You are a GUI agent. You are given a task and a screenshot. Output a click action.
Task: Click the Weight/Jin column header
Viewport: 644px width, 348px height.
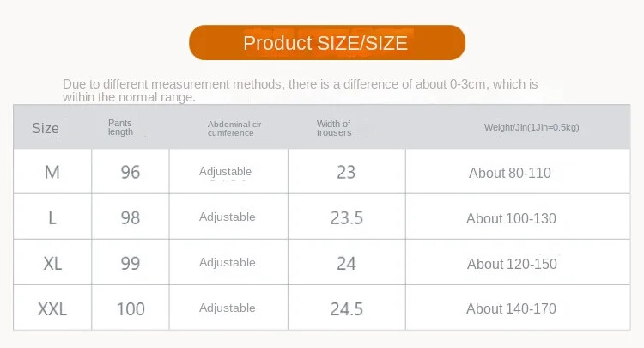(532, 128)
